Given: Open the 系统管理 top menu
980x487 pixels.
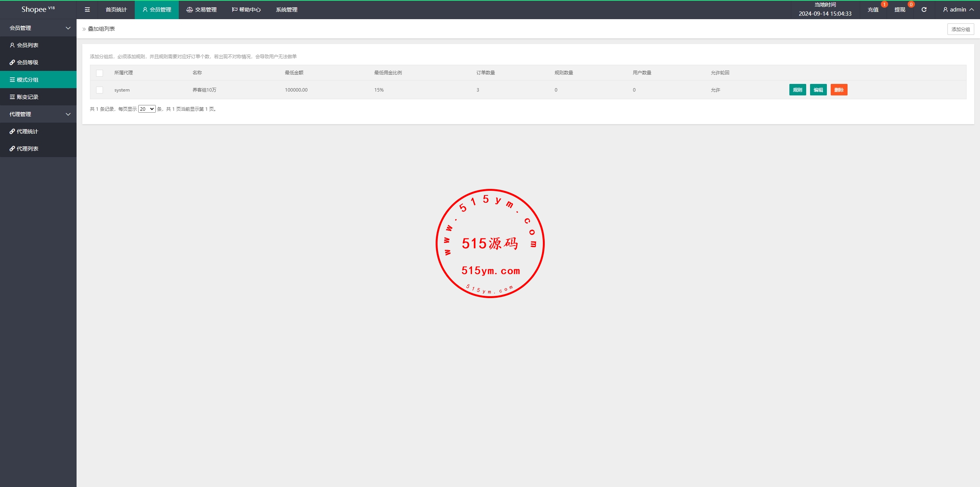Looking at the screenshot, I should (x=286, y=10).
